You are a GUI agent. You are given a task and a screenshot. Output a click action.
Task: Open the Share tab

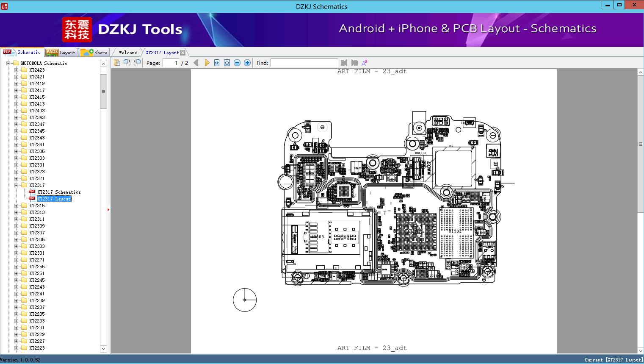click(94, 53)
